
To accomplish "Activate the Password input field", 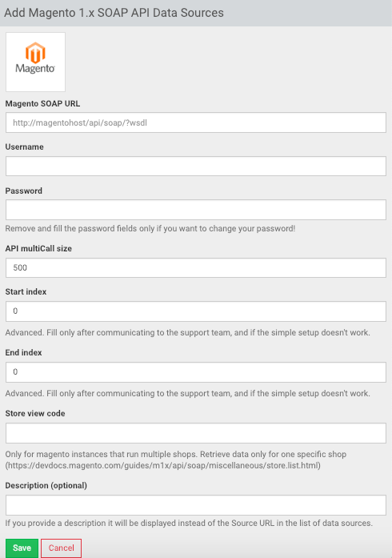I will tap(196, 210).
